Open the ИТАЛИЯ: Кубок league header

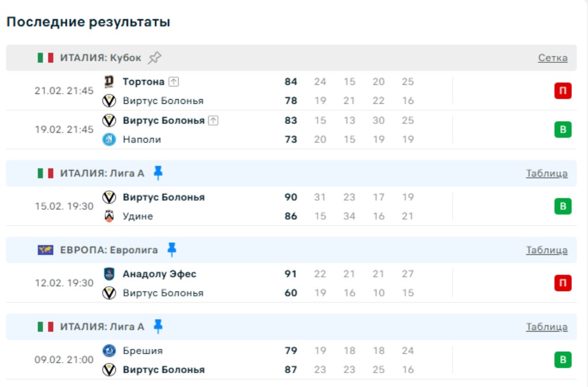(101, 58)
